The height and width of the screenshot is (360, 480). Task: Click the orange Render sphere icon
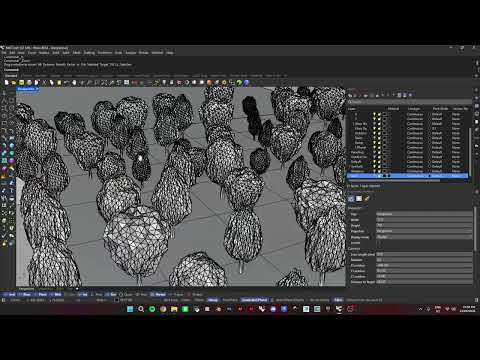coord(209,82)
